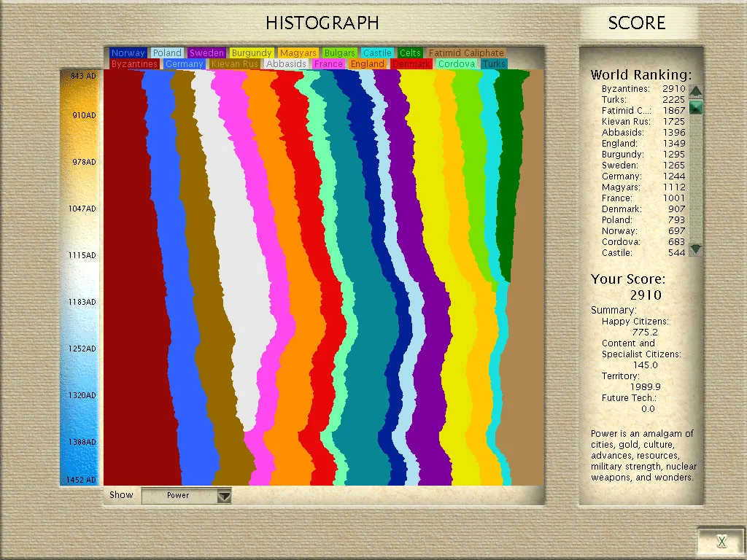Click the 1115AD timeline label
747x560 pixels.
coord(82,255)
